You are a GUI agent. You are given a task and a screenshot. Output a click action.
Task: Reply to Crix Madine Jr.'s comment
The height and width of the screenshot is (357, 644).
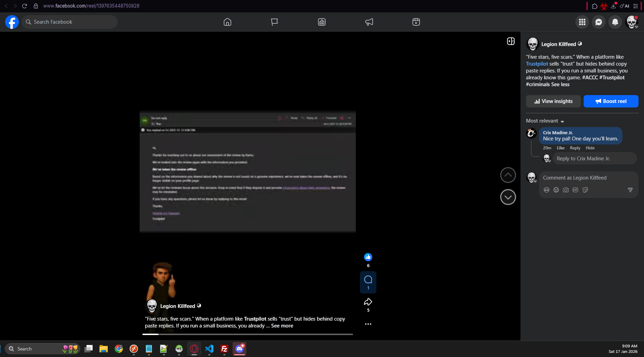pos(575,148)
